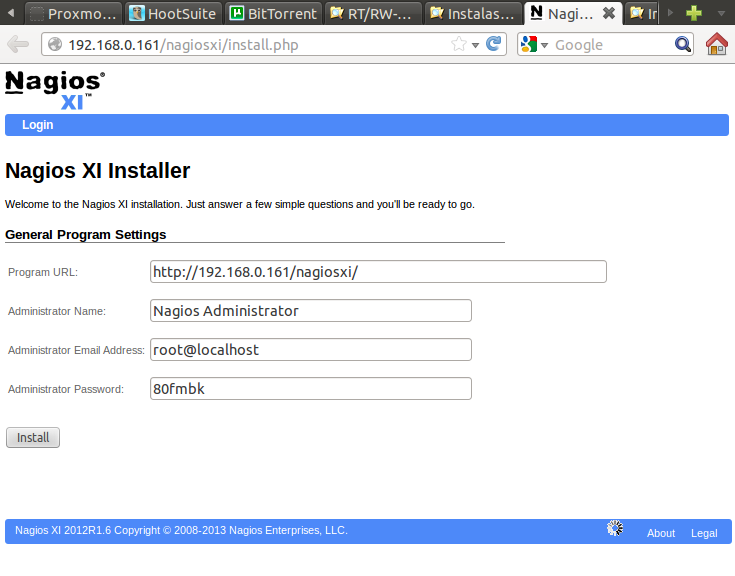Open the Login menu item
735x576 pixels.
tap(38, 125)
